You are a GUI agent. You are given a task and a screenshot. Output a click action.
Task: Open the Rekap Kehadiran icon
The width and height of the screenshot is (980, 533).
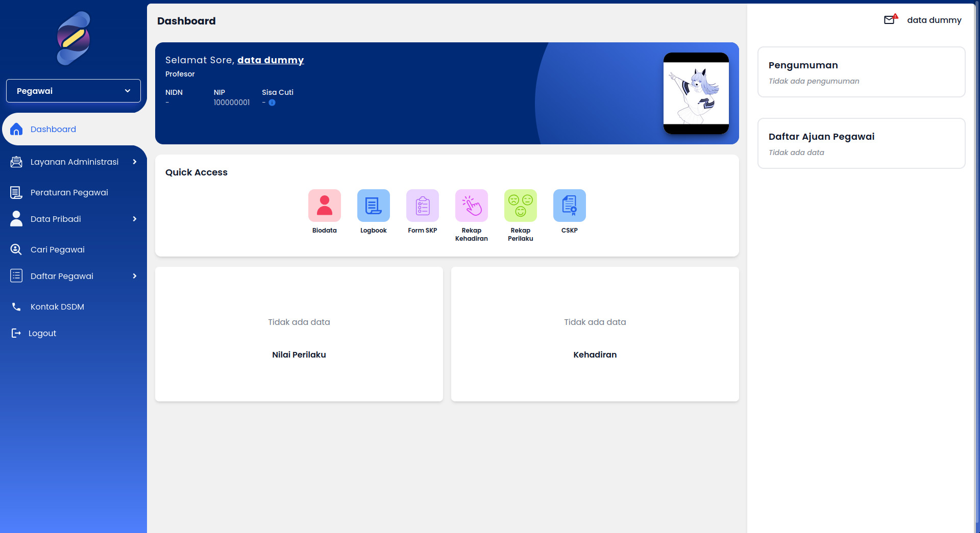tap(472, 206)
